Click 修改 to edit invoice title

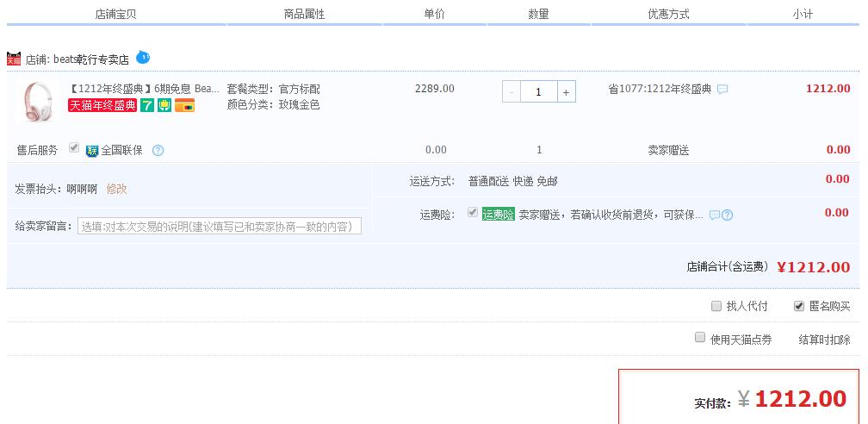click(x=117, y=189)
